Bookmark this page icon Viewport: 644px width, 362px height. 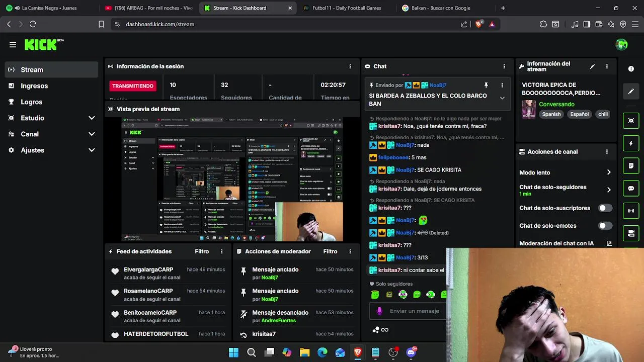point(101,24)
